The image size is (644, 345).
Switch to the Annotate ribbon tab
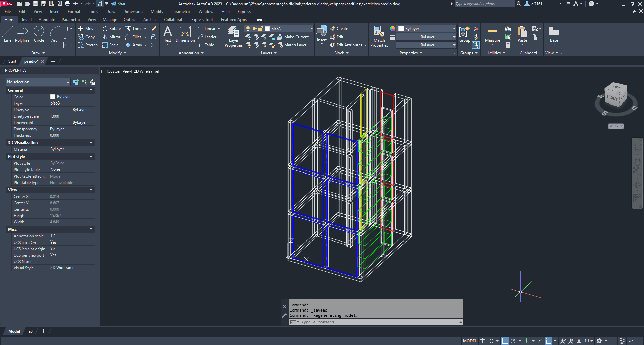point(47,20)
